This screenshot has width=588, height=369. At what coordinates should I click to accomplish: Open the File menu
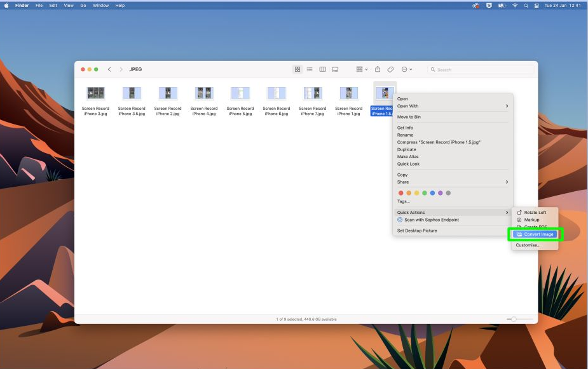[39, 6]
